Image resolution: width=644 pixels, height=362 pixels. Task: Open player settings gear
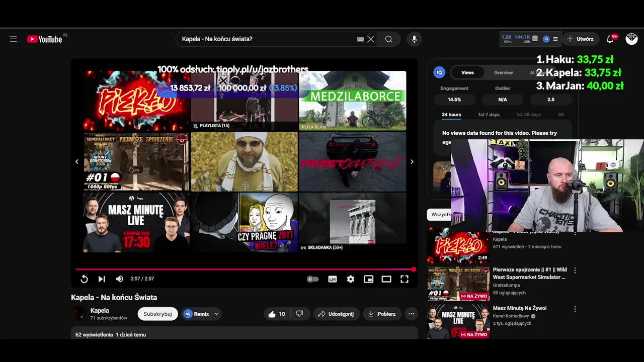point(351,279)
